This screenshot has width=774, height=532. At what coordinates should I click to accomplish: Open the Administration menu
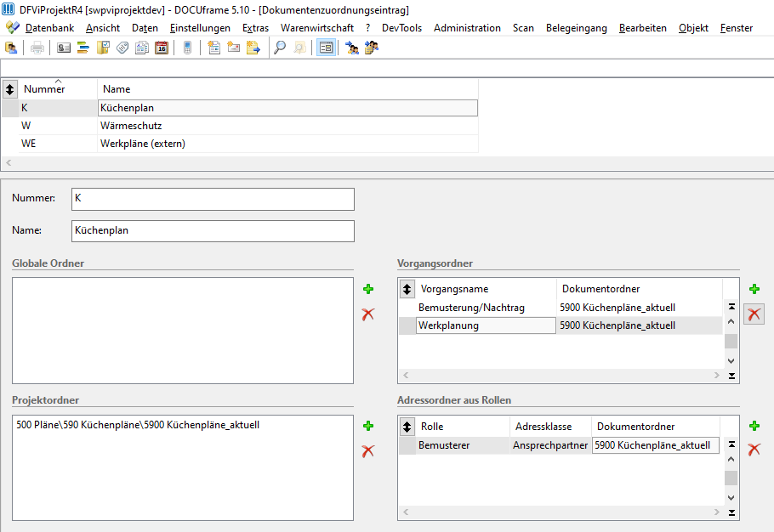467,28
